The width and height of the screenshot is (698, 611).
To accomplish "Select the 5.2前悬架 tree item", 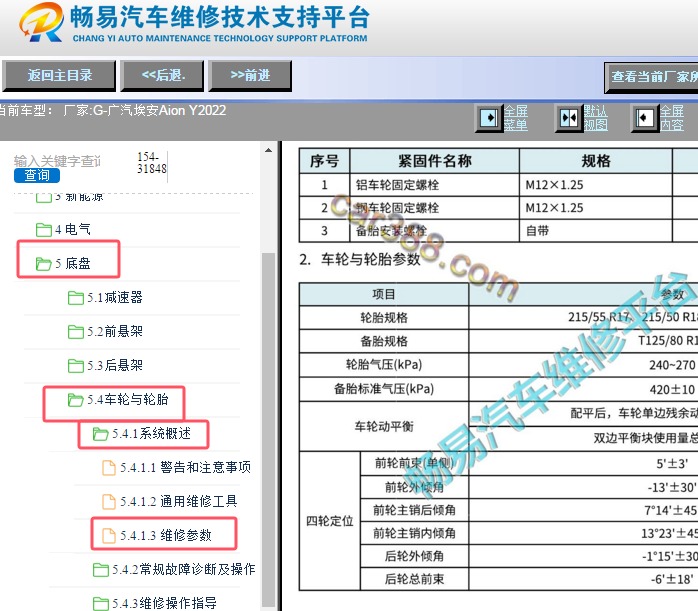I will coord(115,331).
